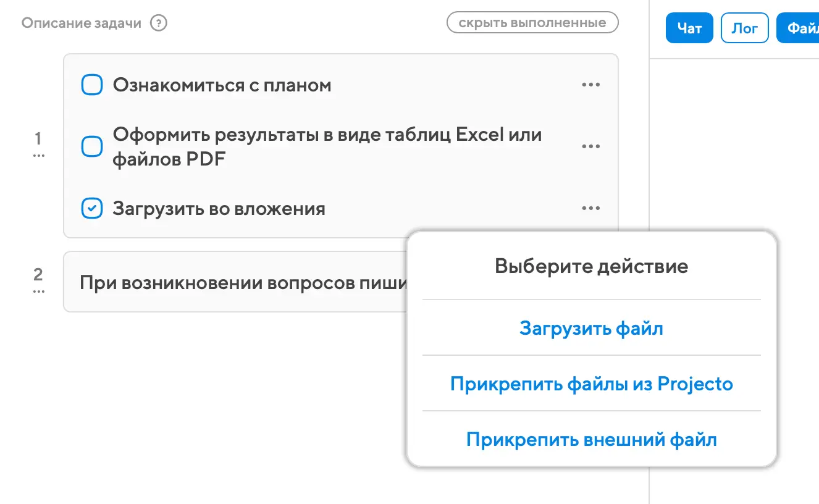The image size is (819, 504).
Task: Switch to the Чат tab
Action: pyautogui.click(x=689, y=28)
